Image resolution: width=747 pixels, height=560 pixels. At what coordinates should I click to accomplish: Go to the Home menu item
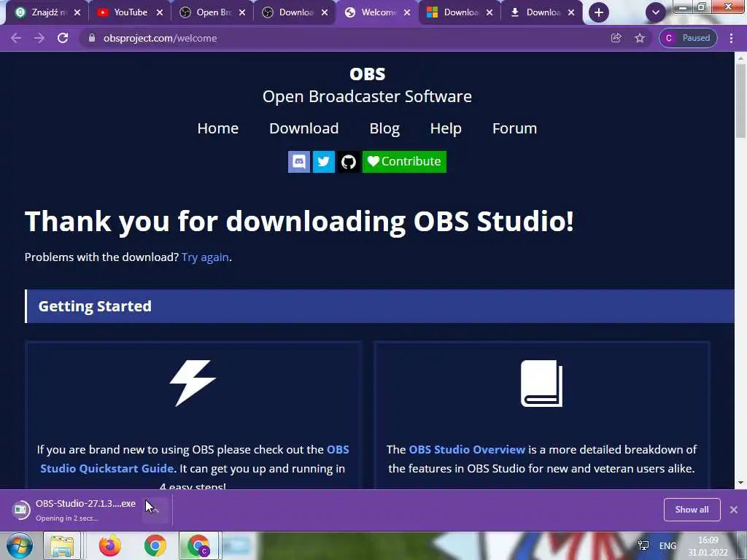217,128
